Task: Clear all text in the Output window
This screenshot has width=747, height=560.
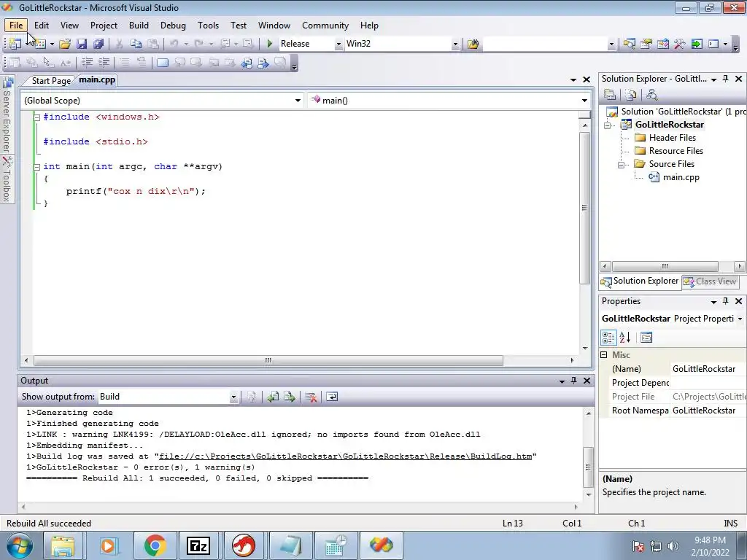Action: click(311, 397)
